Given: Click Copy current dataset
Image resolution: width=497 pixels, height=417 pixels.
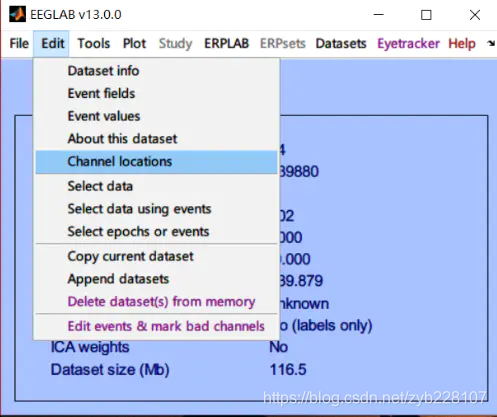Looking at the screenshot, I should coord(156,256).
